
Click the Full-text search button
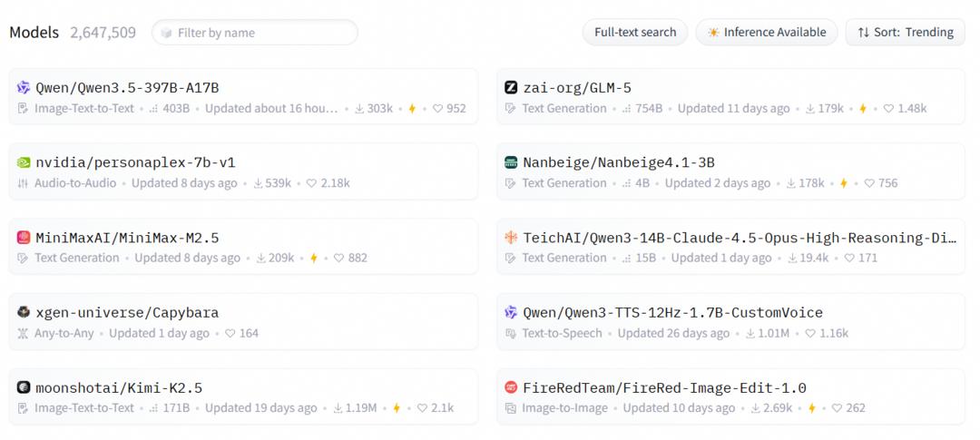(635, 33)
